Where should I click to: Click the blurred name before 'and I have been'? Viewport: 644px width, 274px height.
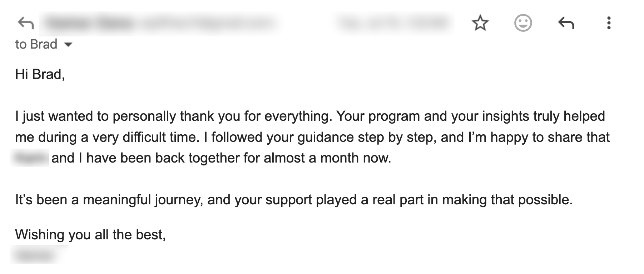30,158
